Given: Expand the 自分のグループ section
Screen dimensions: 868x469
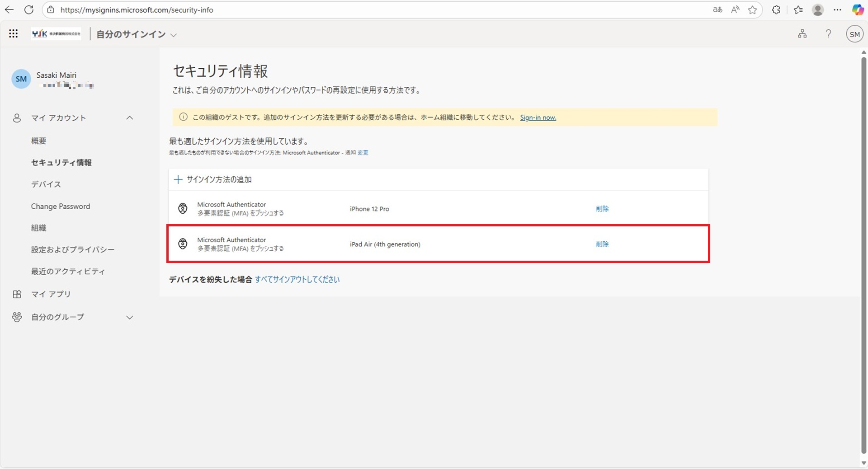Looking at the screenshot, I should (x=130, y=317).
